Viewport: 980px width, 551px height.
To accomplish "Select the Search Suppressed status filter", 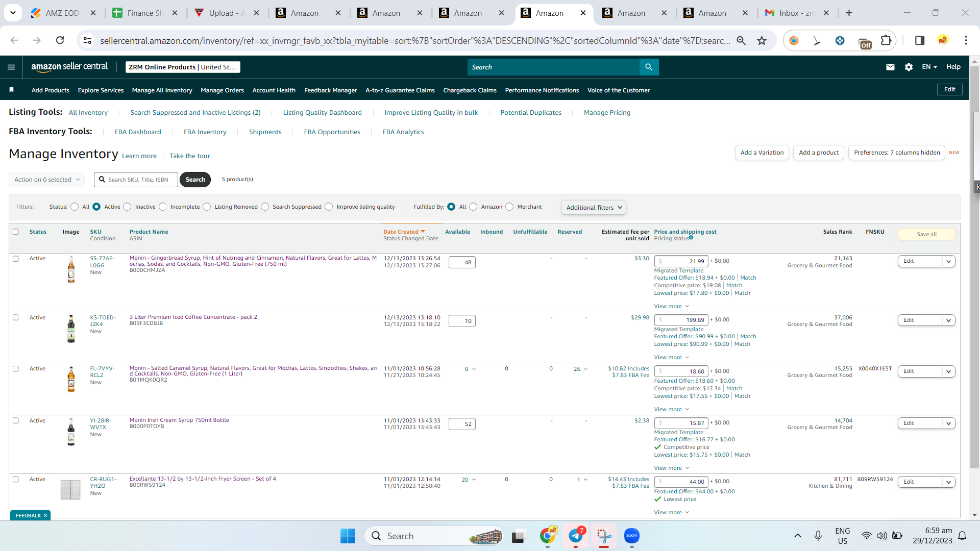I will 265,207.
